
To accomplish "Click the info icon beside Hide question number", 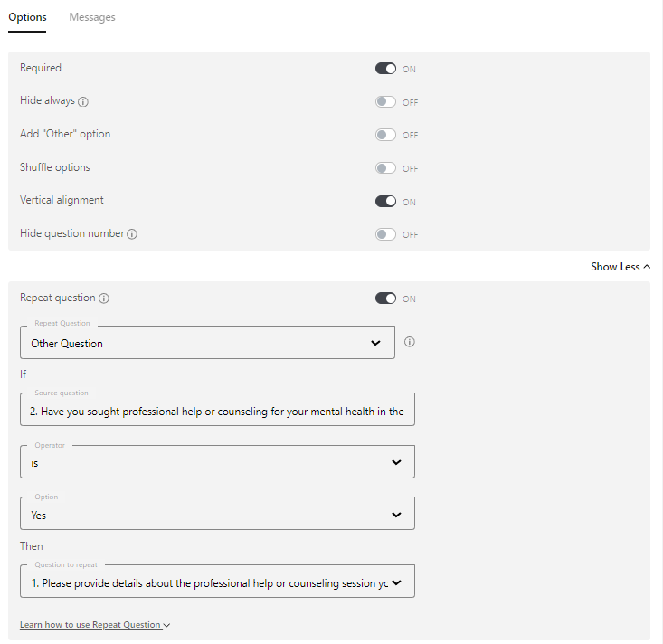I will click(132, 234).
